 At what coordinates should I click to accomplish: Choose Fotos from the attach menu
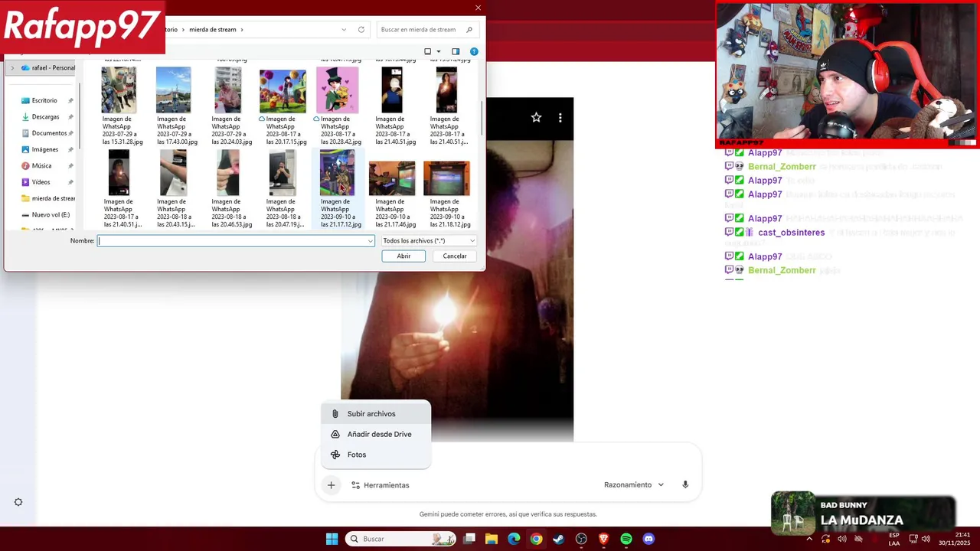pyautogui.click(x=376, y=455)
